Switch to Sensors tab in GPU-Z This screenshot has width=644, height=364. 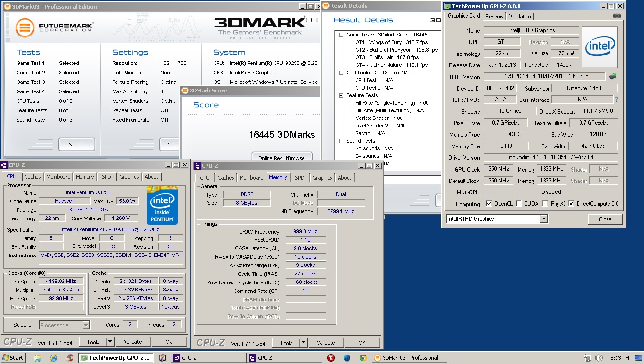[494, 16]
